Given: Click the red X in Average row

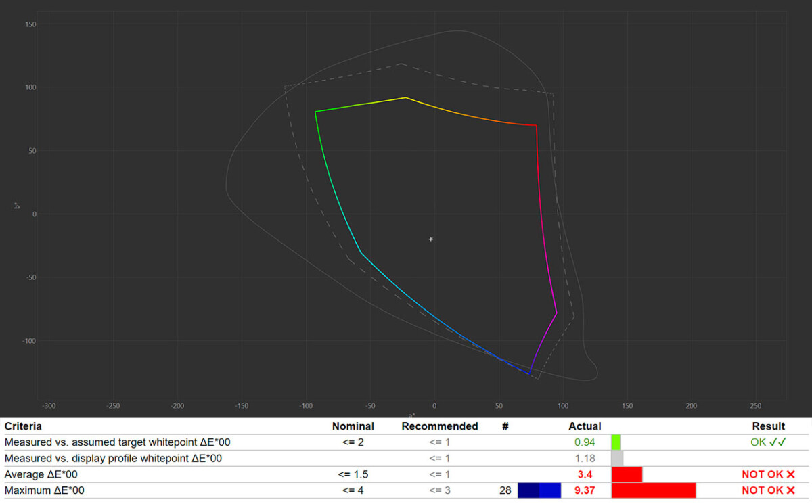Looking at the screenshot, I should tap(790, 474).
